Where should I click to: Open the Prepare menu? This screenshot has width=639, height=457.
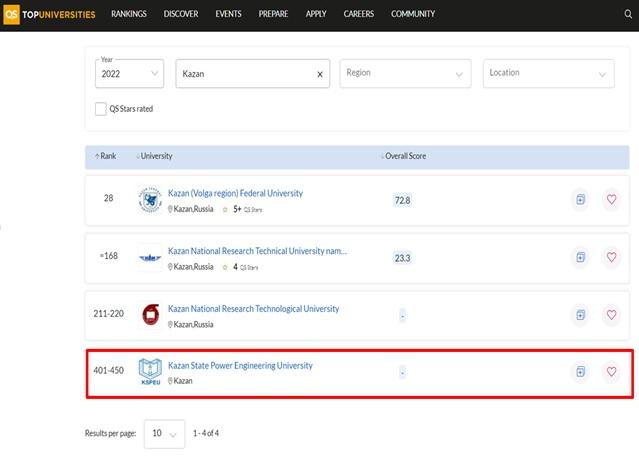(273, 14)
